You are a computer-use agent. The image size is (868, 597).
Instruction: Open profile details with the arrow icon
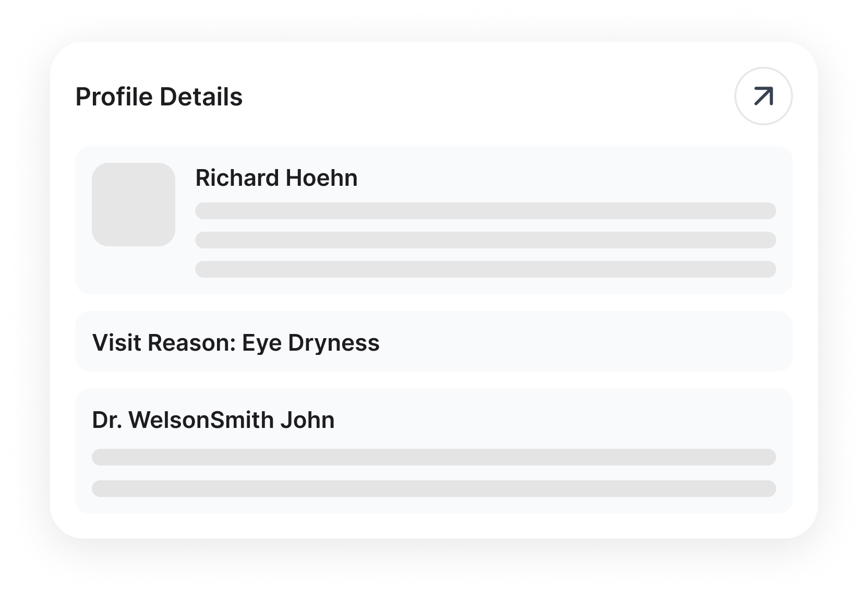tap(763, 96)
